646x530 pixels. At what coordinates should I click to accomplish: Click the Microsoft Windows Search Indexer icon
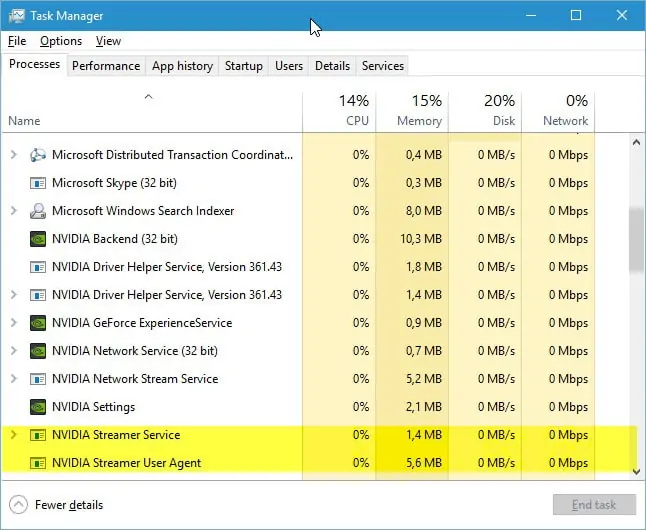click(x=37, y=211)
